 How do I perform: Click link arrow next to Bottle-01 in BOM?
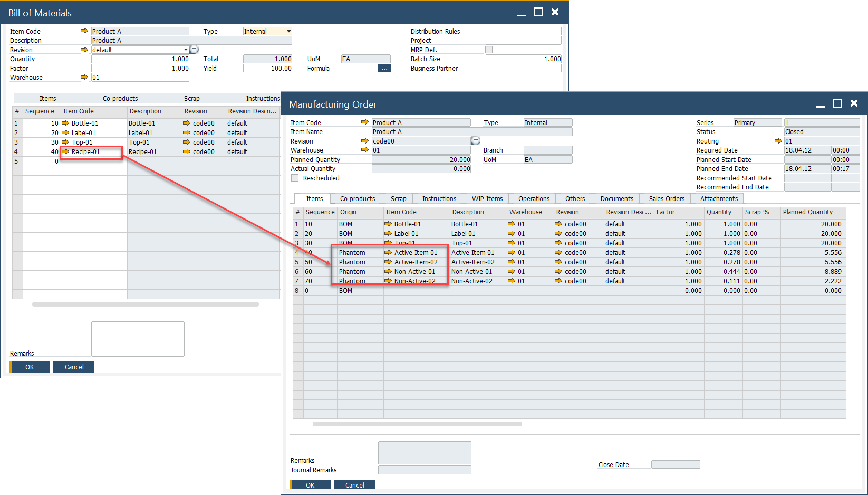point(65,123)
